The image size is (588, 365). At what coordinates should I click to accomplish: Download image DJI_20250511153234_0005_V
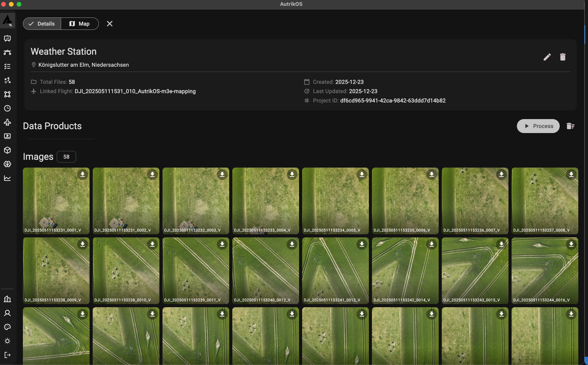point(361,175)
